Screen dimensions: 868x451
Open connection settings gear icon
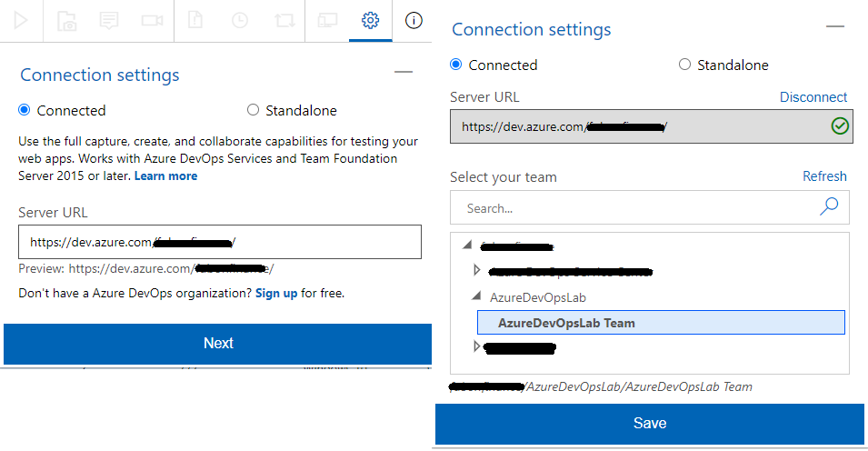coord(370,20)
